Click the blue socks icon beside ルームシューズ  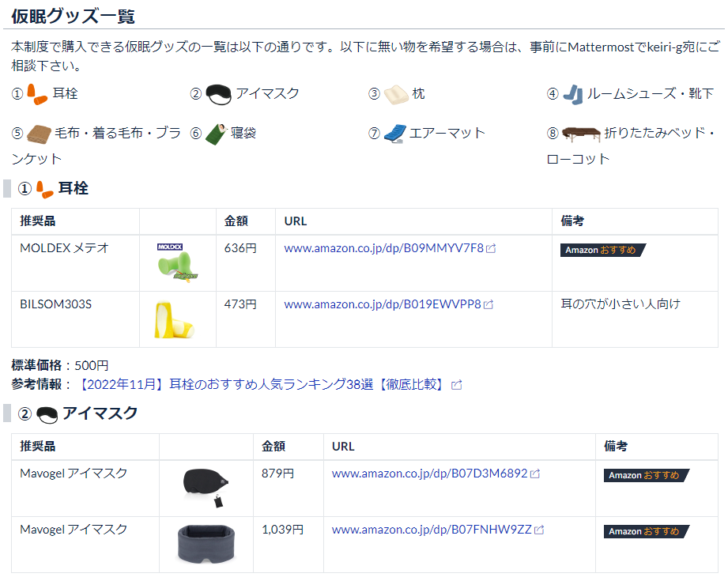click(573, 94)
